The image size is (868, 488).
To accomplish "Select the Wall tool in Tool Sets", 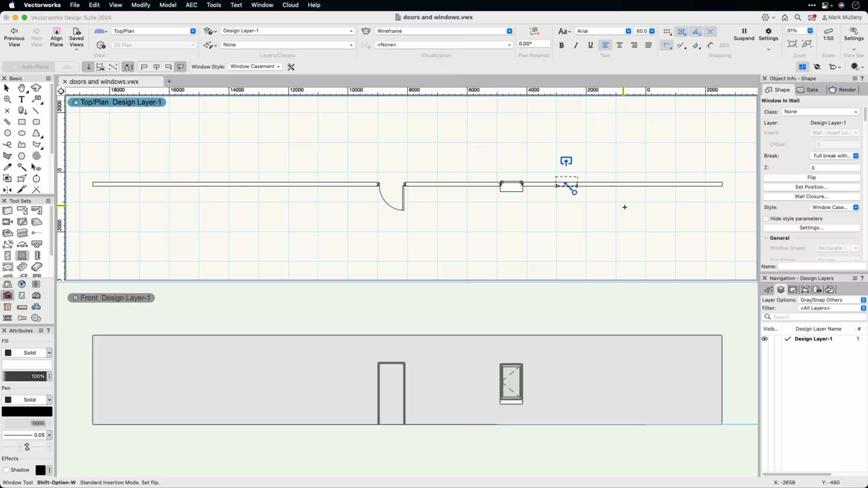I will coord(7,210).
